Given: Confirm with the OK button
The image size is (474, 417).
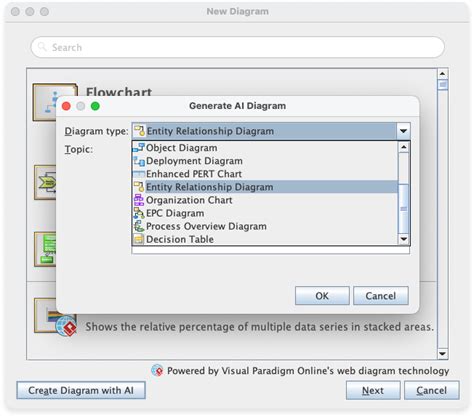Looking at the screenshot, I should pyautogui.click(x=322, y=296).
